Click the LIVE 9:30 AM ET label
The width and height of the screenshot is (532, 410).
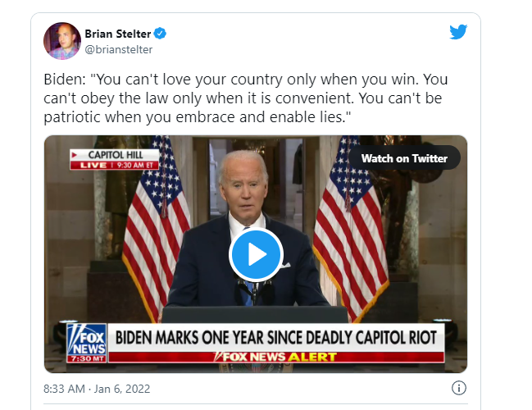coord(115,166)
